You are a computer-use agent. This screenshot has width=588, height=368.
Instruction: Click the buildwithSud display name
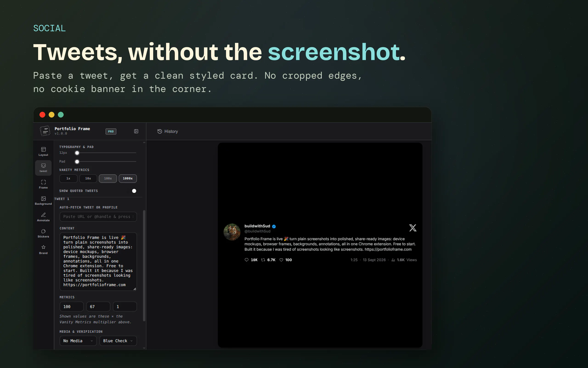tap(257, 226)
